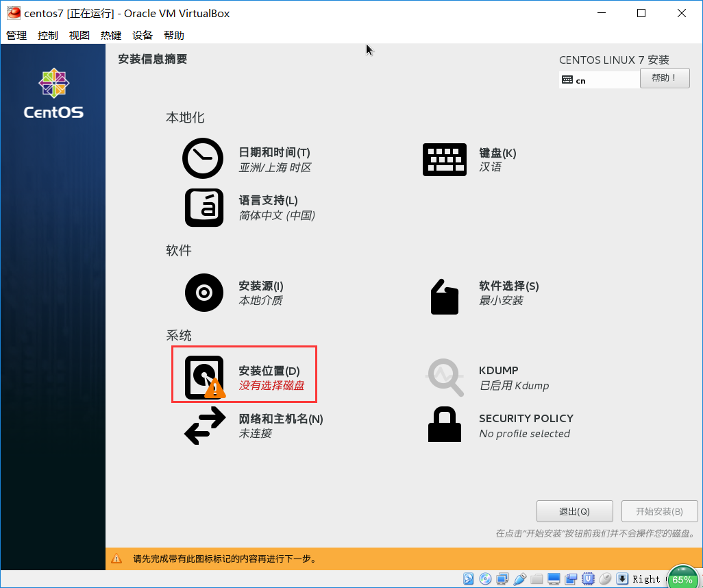The height and width of the screenshot is (588, 703).
Task: Open the 软件选择(S) label
Action: coord(509,286)
